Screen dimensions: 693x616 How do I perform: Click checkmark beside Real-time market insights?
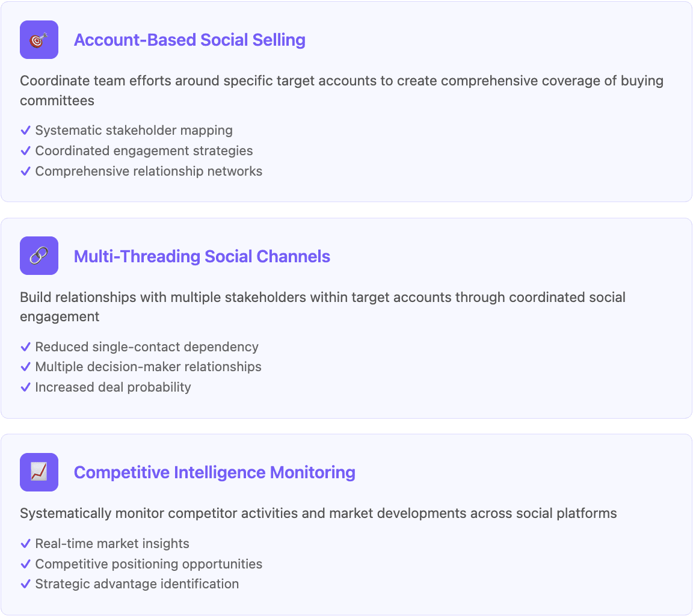26,544
